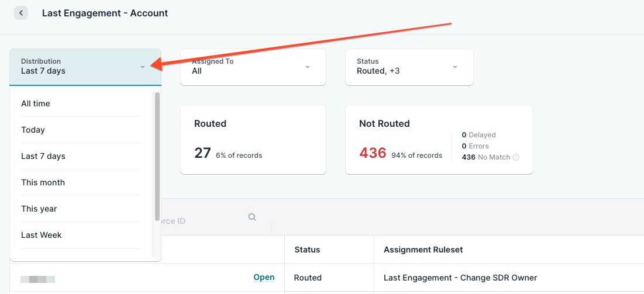Choose Today from the list

33,130
